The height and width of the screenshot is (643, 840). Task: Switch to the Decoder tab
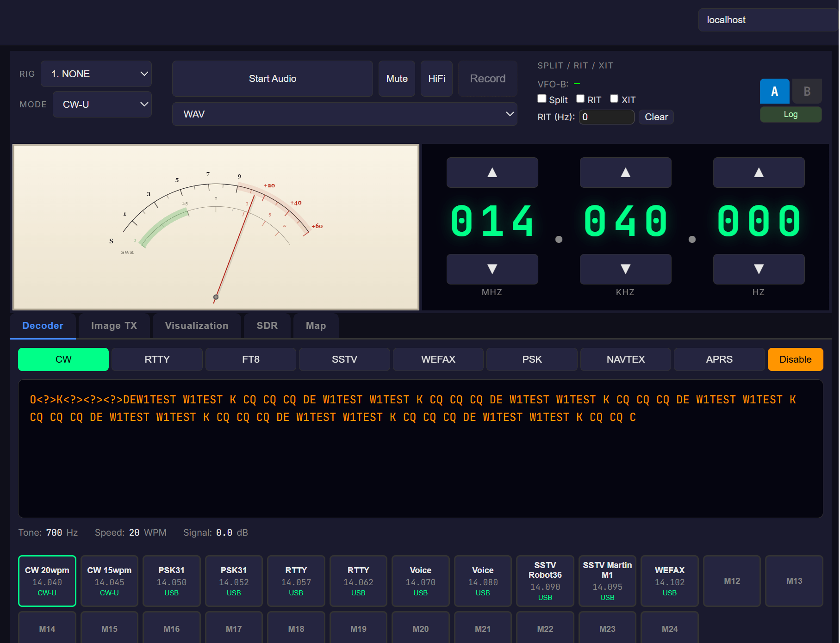(43, 326)
